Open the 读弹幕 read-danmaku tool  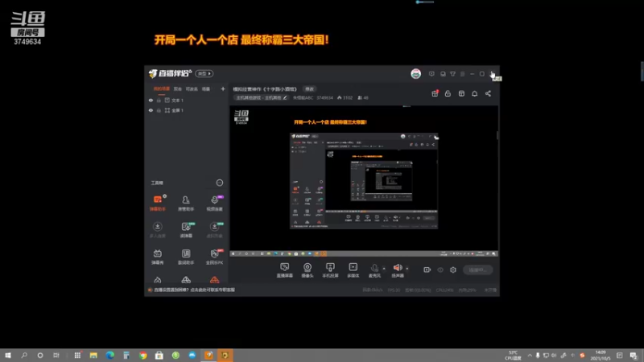click(186, 230)
